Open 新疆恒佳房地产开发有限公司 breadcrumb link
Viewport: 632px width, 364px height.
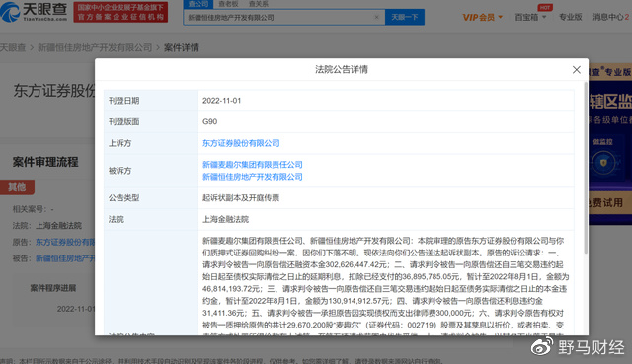coord(95,47)
